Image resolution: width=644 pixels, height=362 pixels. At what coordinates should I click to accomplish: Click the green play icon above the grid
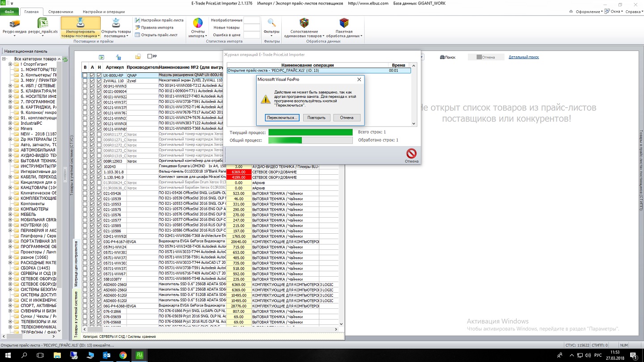[x=102, y=57]
